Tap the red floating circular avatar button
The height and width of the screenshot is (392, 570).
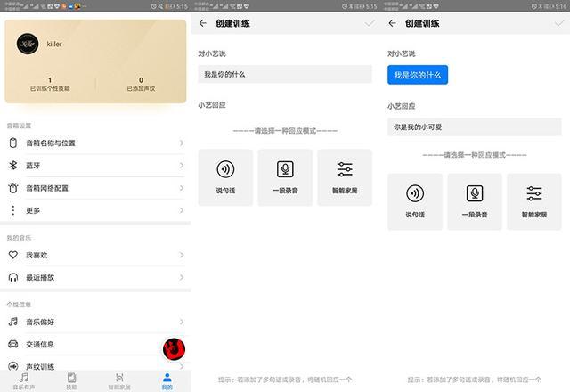click(x=175, y=349)
